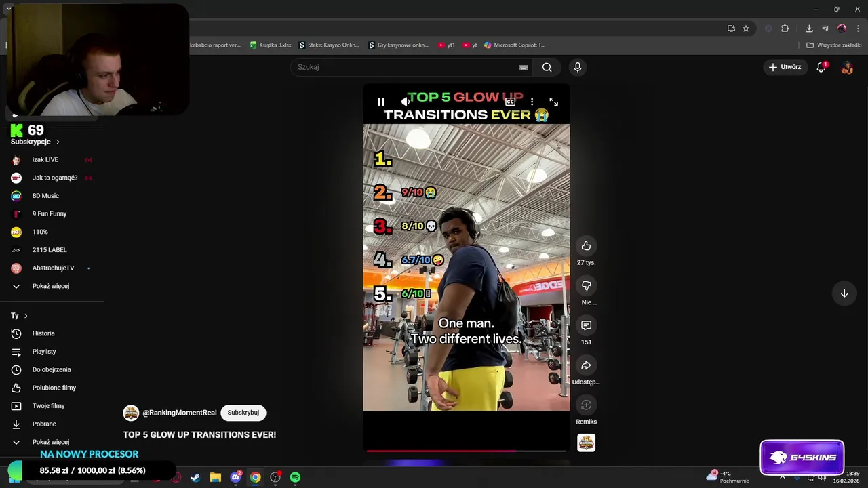Show hidden system tray icons chevron
Screen dimensions: 868x488
click(782, 477)
